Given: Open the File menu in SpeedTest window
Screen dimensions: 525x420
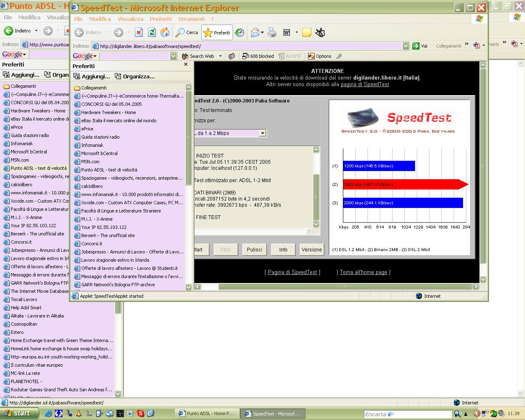Looking at the screenshot, I should pos(78,19).
